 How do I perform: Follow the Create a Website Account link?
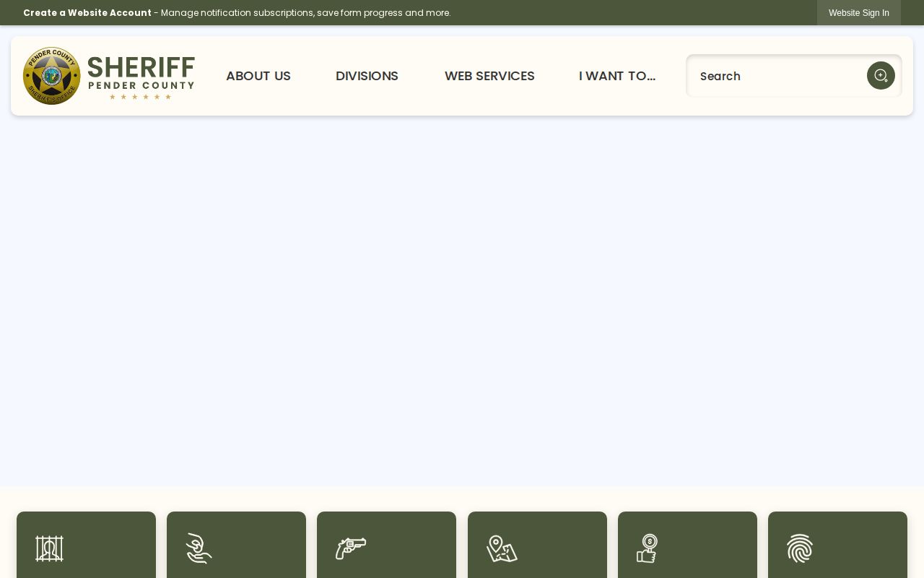coord(87,13)
